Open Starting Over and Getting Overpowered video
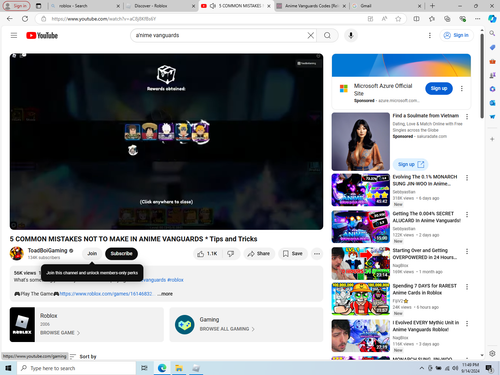 [361, 263]
